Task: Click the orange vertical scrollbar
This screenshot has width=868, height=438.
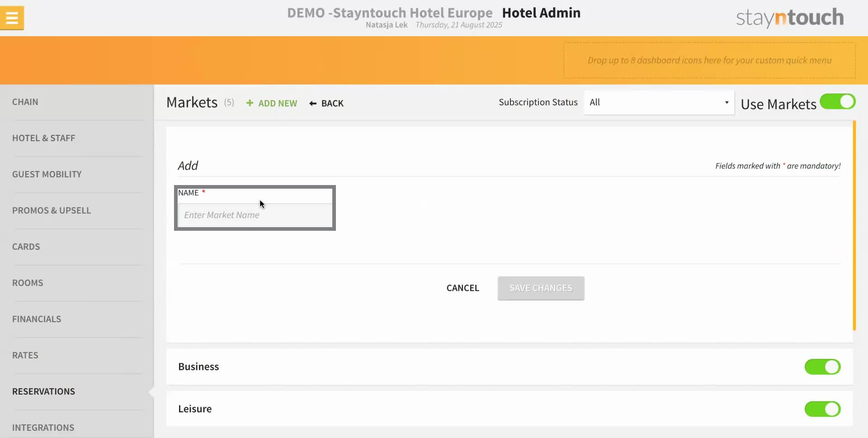Action: pyautogui.click(x=854, y=225)
